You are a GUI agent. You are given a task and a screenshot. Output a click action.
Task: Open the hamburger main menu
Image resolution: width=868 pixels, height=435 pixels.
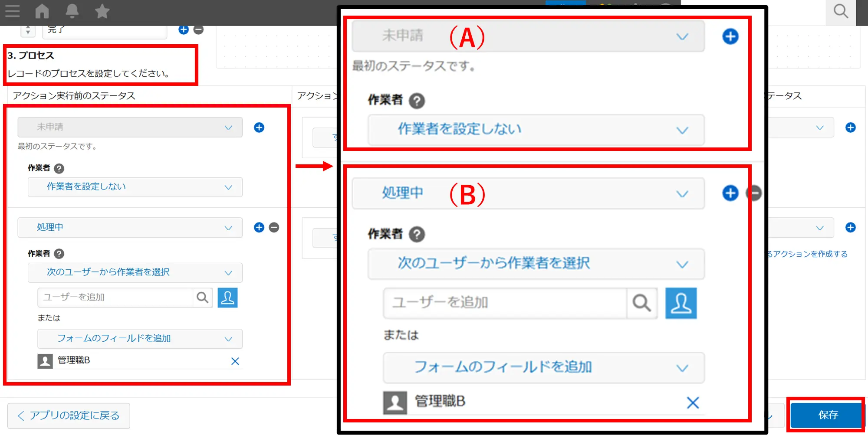click(x=13, y=11)
